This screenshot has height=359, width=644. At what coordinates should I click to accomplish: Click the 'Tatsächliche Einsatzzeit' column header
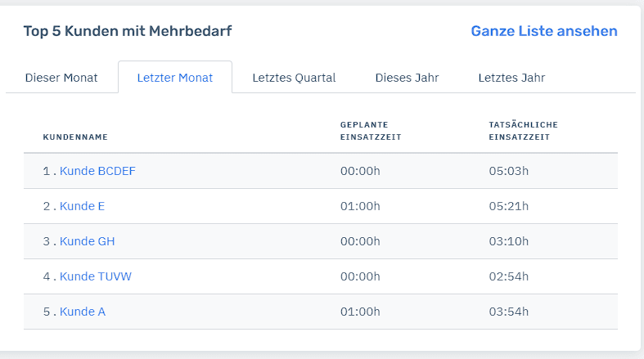tap(523, 131)
